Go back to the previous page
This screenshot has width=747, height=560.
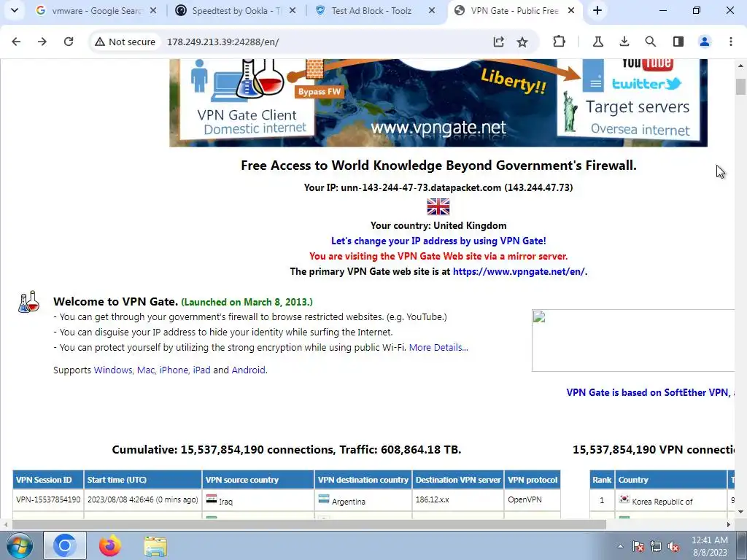pos(16,42)
